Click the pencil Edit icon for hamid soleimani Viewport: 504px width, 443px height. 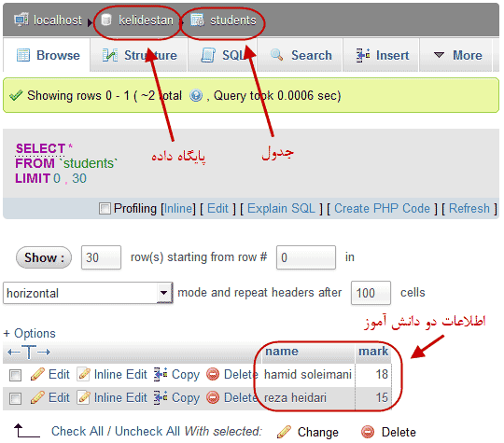[x=37, y=374]
